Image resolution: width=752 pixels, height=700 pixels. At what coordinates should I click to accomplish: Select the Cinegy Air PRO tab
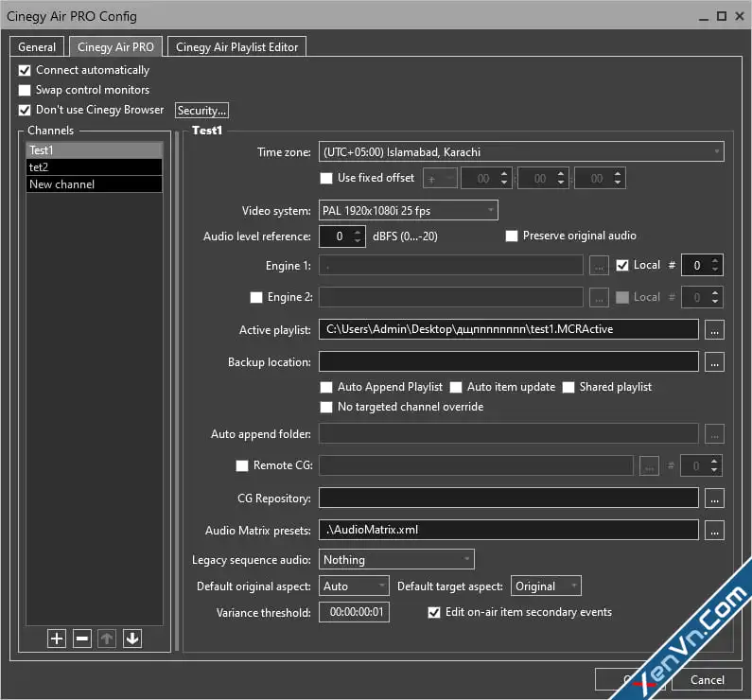coord(115,47)
